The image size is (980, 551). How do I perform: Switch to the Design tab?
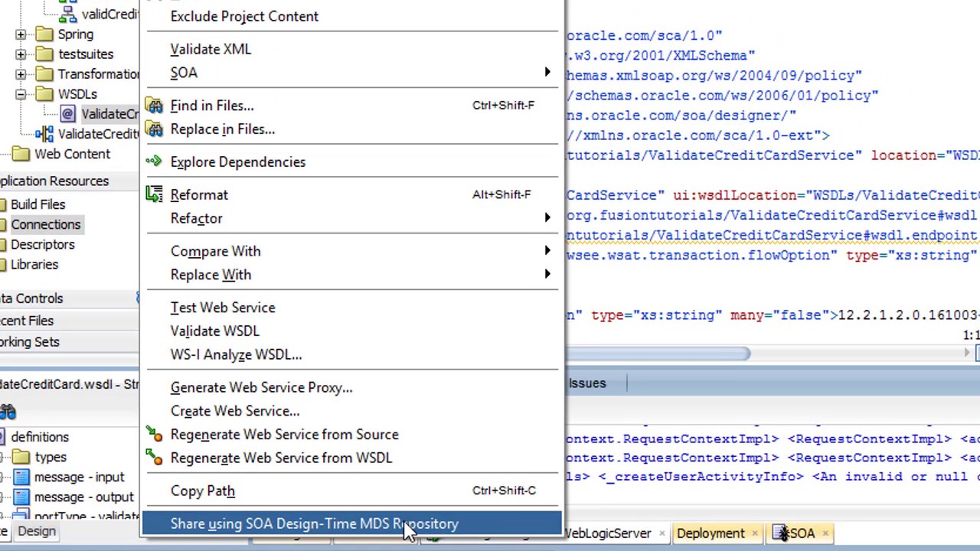(x=37, y=531)
